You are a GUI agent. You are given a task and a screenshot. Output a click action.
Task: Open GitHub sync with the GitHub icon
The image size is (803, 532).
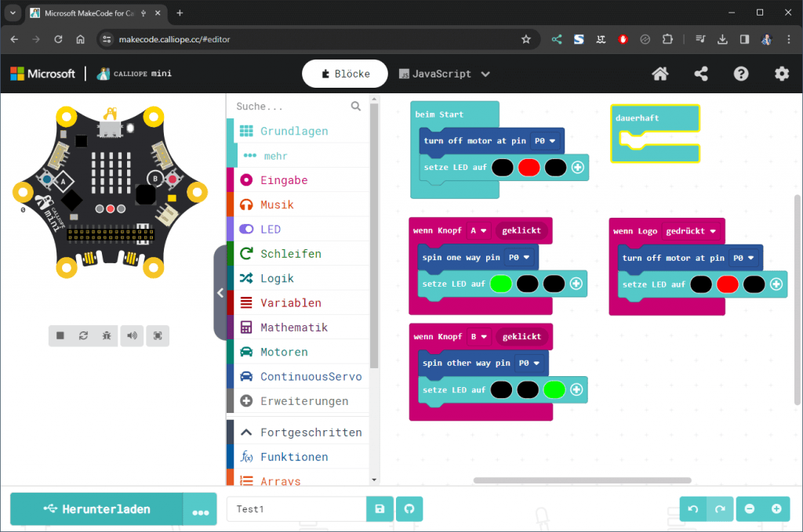pyautogui.click(x=408, y=509)
